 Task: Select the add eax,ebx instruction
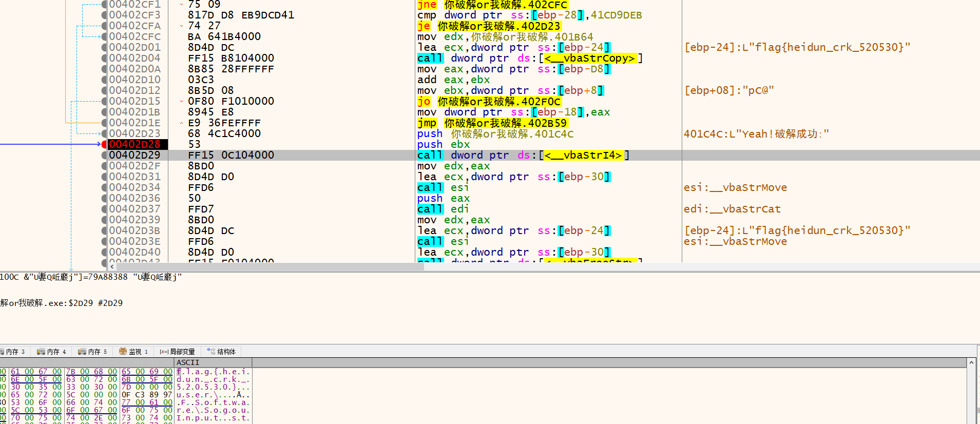(453, 80)
